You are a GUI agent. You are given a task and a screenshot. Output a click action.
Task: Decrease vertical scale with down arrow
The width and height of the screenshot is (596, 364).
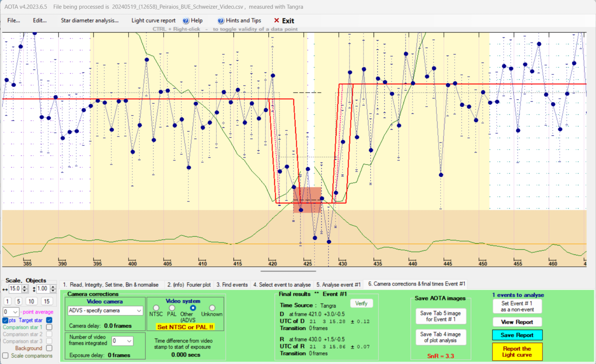[x=53, y=290]
